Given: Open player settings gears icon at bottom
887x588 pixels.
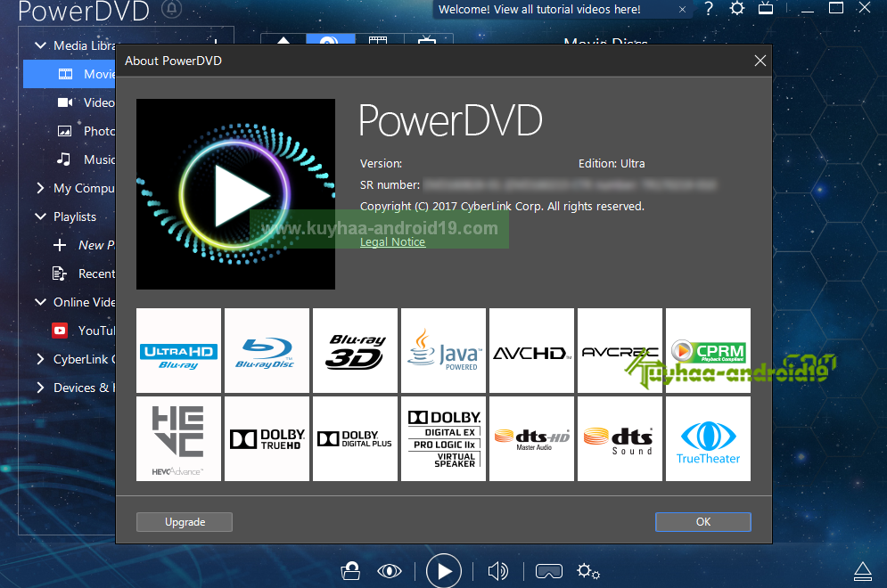Looking at the screenshot, I should point(588,572).
